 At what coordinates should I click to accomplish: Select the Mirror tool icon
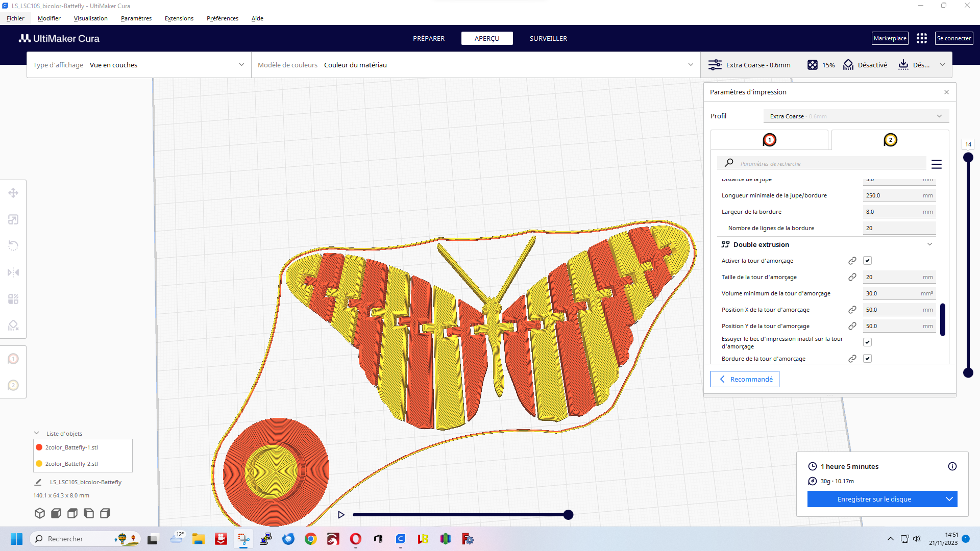(13, 272)
